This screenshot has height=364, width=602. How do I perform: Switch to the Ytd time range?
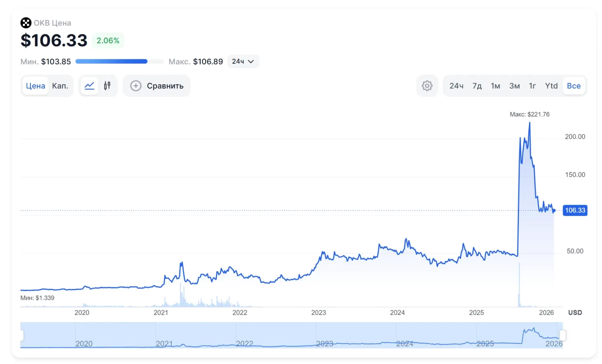coord(551,86)
